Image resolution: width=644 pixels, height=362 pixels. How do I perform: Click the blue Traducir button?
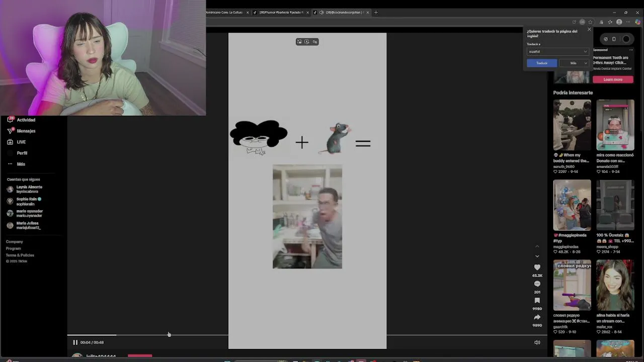pos(542,63)
